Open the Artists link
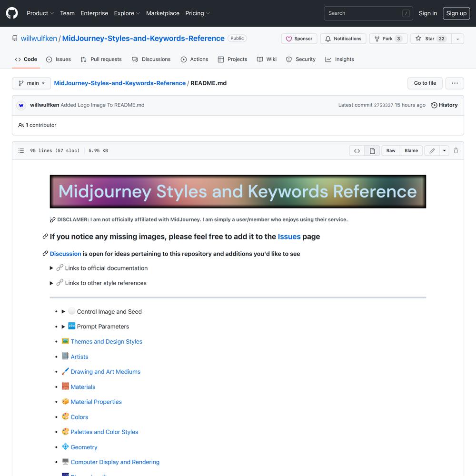476x476 pixels. tap(79, 357)
